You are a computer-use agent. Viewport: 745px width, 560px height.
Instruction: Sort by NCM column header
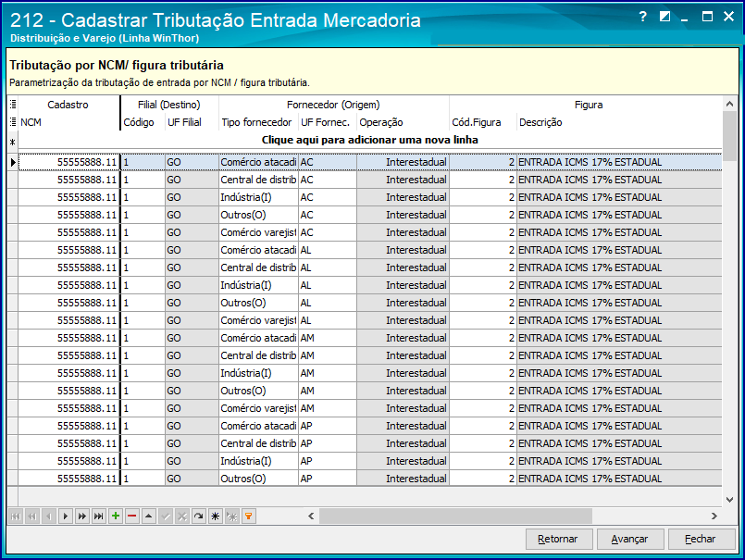[68, 122]
